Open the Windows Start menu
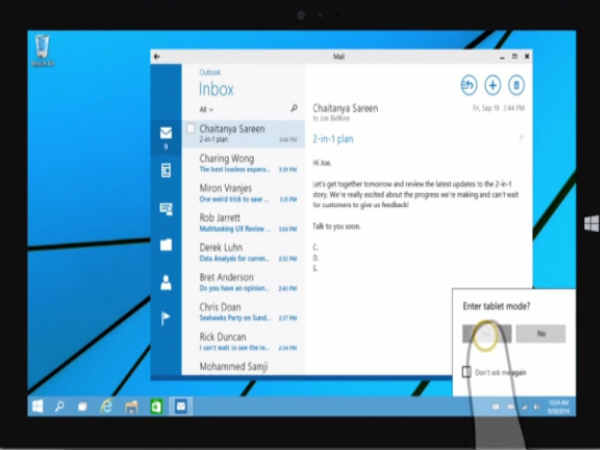 tap(36, 407)
